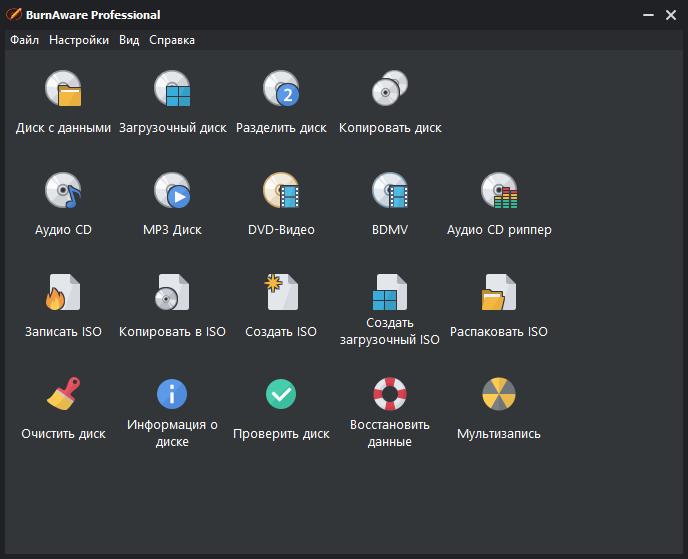Select the BDMV disc icon
This screenshot has width=688, height=559.
[x=389, y=191]
